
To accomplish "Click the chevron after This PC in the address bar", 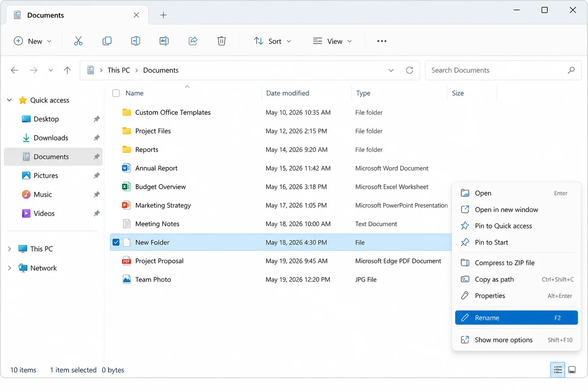I will 136,70.
